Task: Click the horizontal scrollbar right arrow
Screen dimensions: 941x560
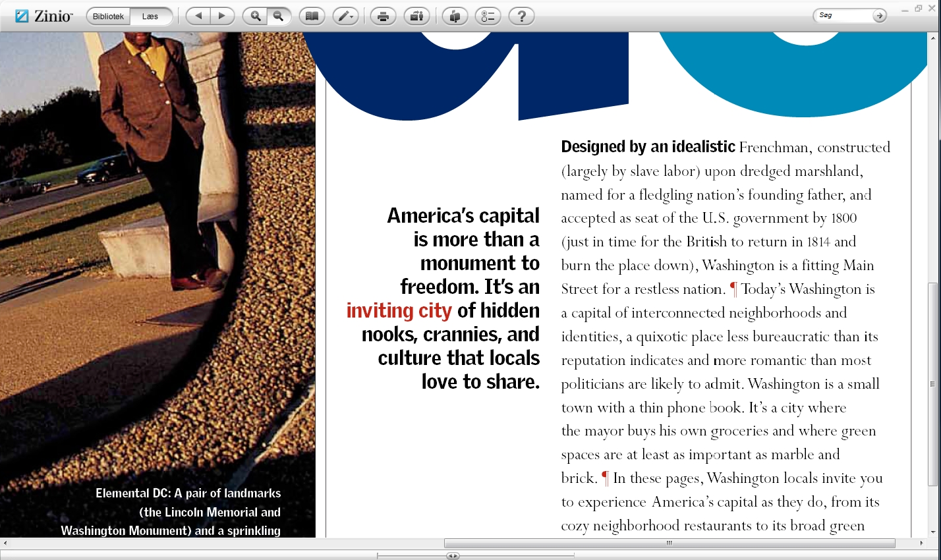Action: pos(921,543)
